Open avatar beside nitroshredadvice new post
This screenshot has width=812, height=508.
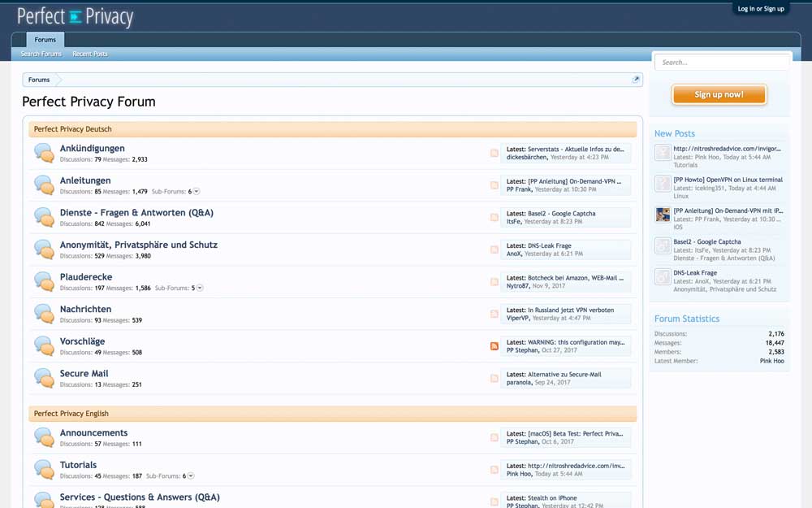(663, 152)
